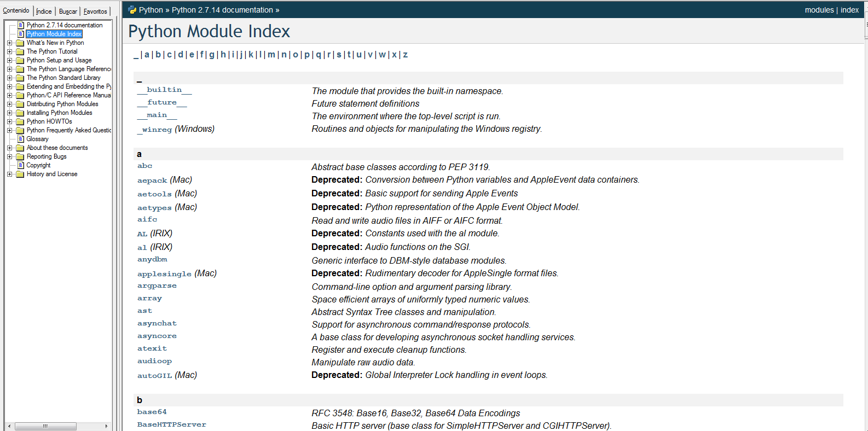Click the 'Future statement definitions' description text
This screenshot has height=431, width=868.
click(x=366, y=103)
